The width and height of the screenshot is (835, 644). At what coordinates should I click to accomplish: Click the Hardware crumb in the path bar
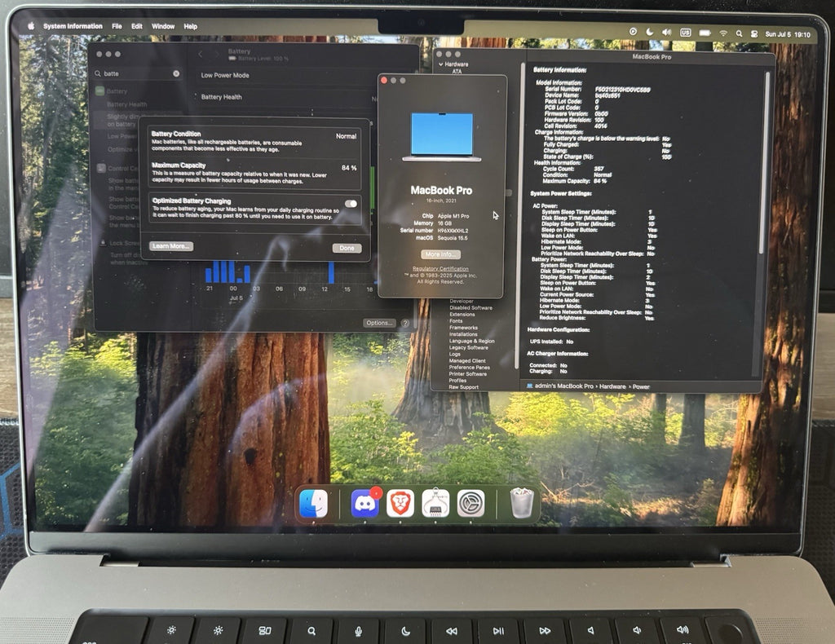[x=612, y=386]
